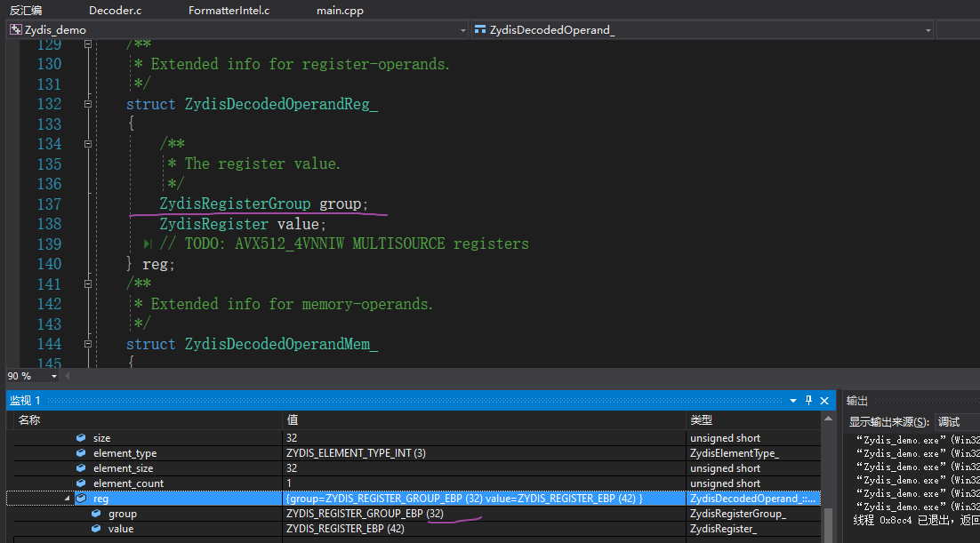
Task: Click the reg row combined value text
Action: coord(464,499)
